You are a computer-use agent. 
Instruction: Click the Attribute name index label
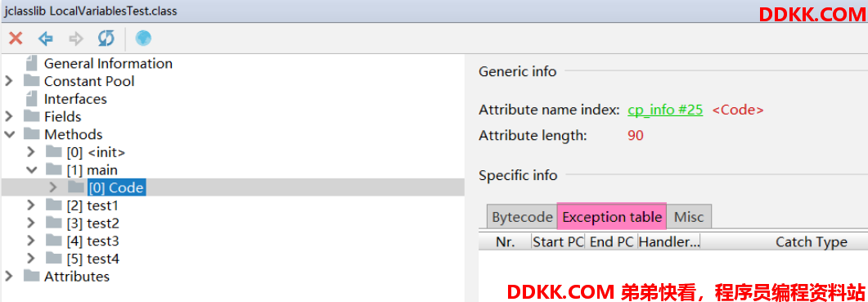549,110
